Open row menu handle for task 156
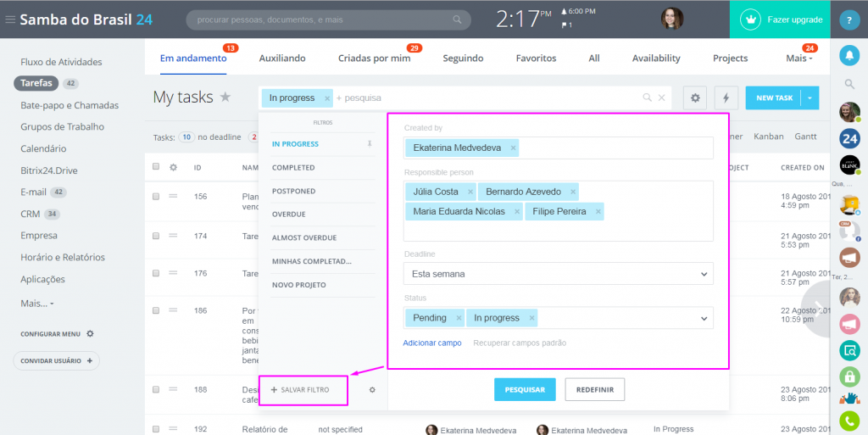This screenshot has height=435, width=868. point(173,196)
